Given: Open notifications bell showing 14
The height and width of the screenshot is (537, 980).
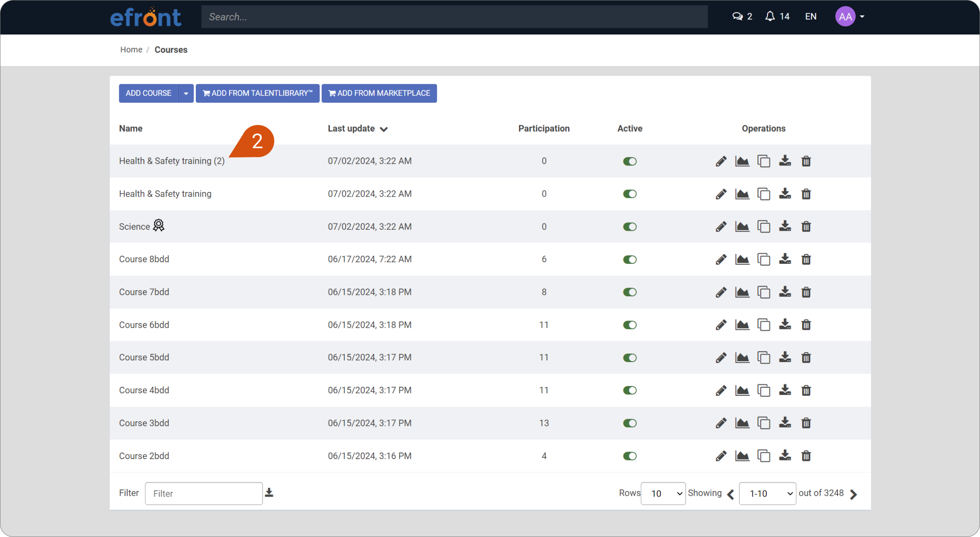Looking at the screenshot, I should pyautogui.click(x=777, y=17).
